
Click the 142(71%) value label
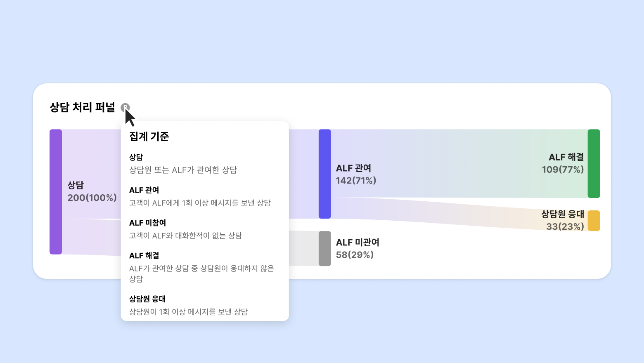356,180
